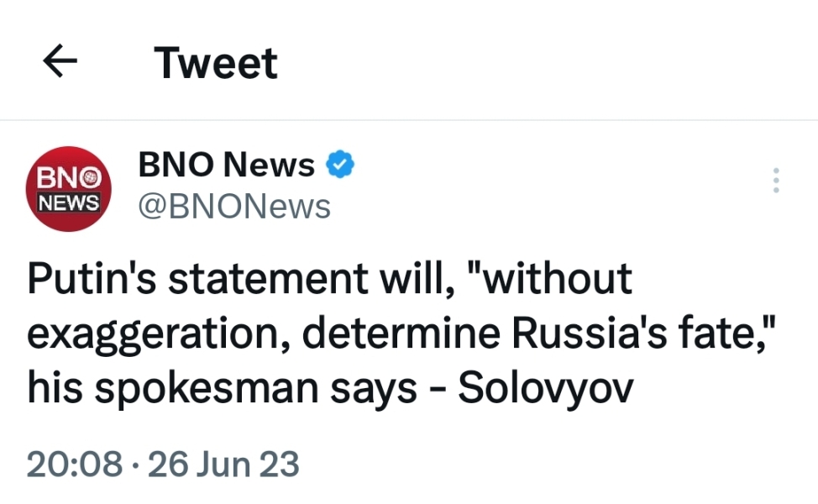Click the 26 Jun 23 date
The image size is (818, 504).
click(x=223, y=464)
